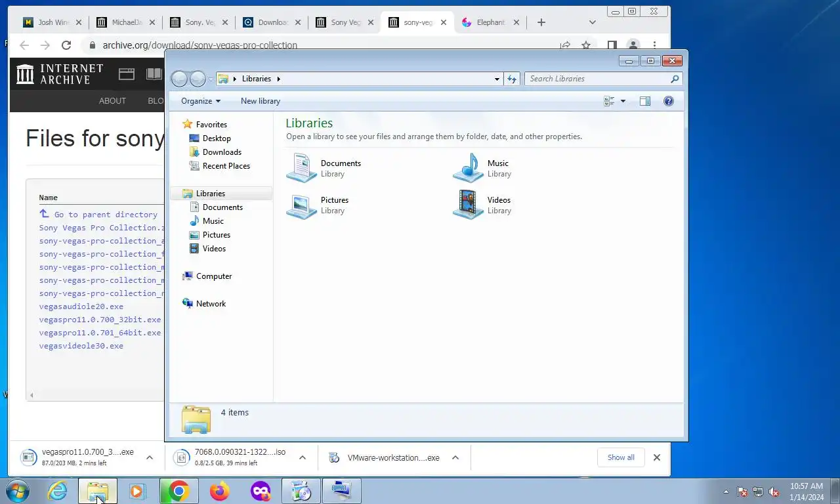Open the ABOUT menu on archive.org

[112, 101]
